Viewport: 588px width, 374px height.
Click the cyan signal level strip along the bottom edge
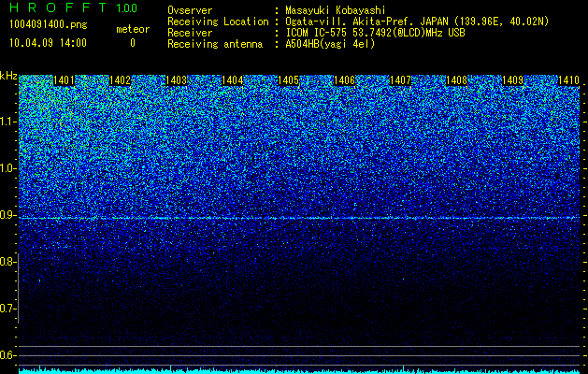[299, 371]
